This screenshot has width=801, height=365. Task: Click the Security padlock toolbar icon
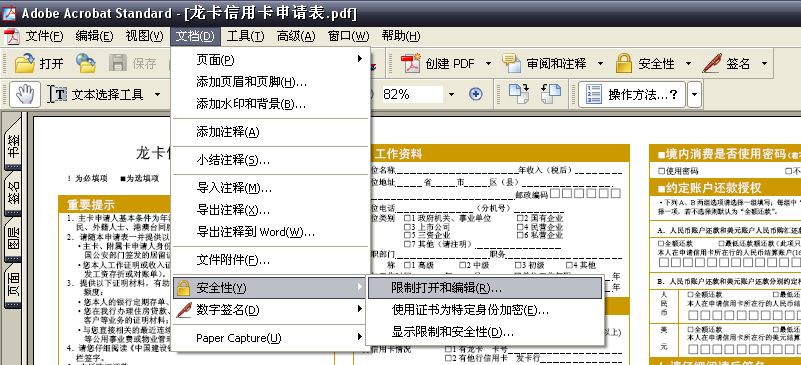[x=624, y=63]
